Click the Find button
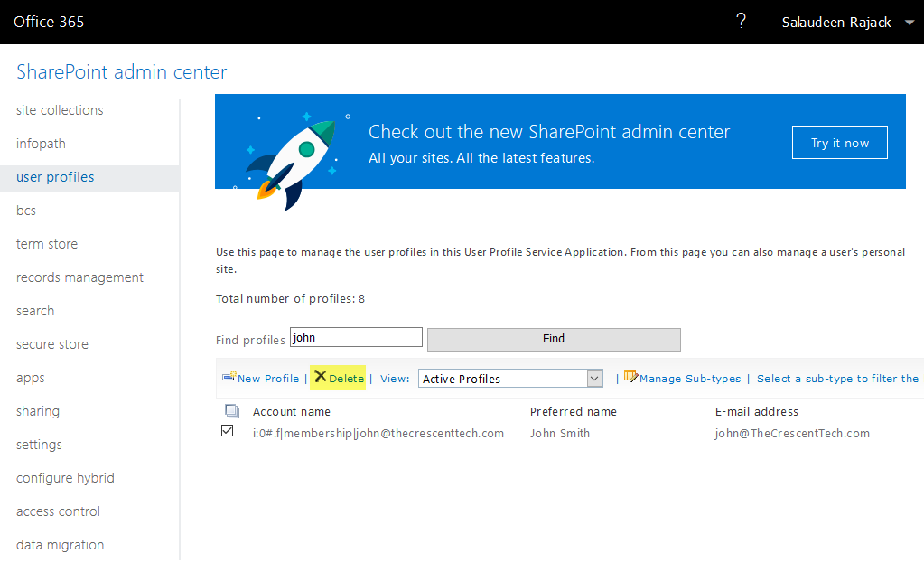Viewport: 924px width, 563px height. [553, 339]
